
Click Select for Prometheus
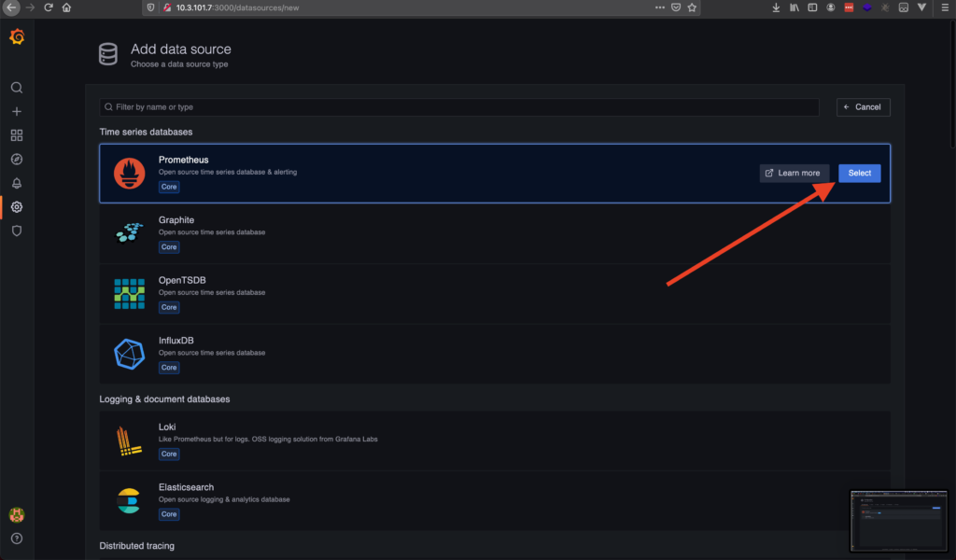point(859,173)
